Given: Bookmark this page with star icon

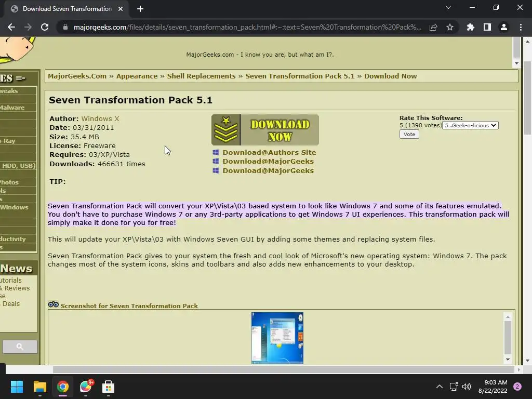Looking at the screenshot, I should click(x=450, y=27).
